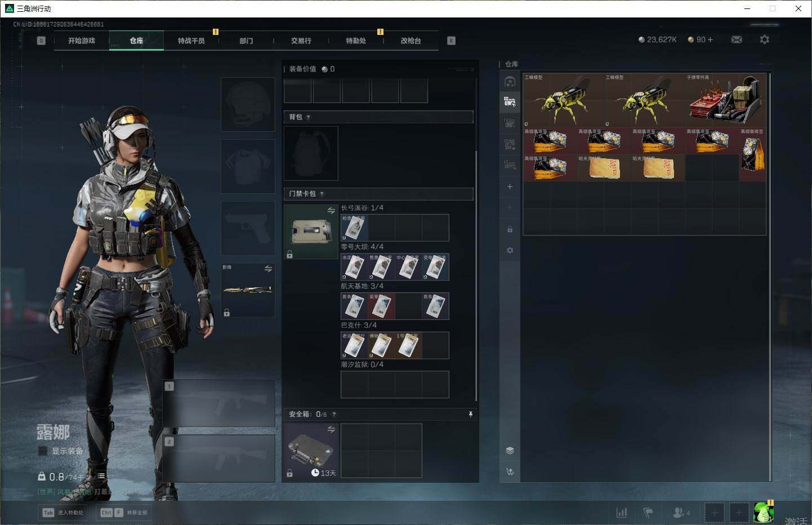This screenshot has width=812, height=525.
Task: Click the 零号大坝: 4/4 label
Action: tap(362, 247)
